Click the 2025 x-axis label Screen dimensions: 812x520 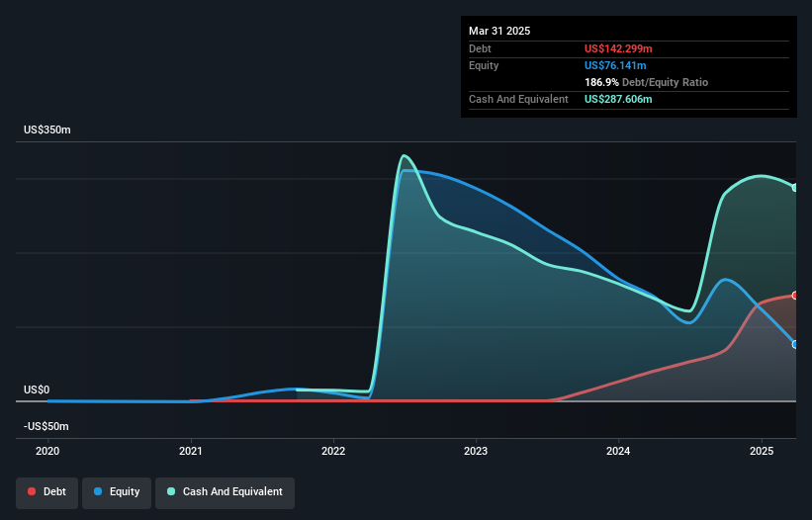coord(762,451)
